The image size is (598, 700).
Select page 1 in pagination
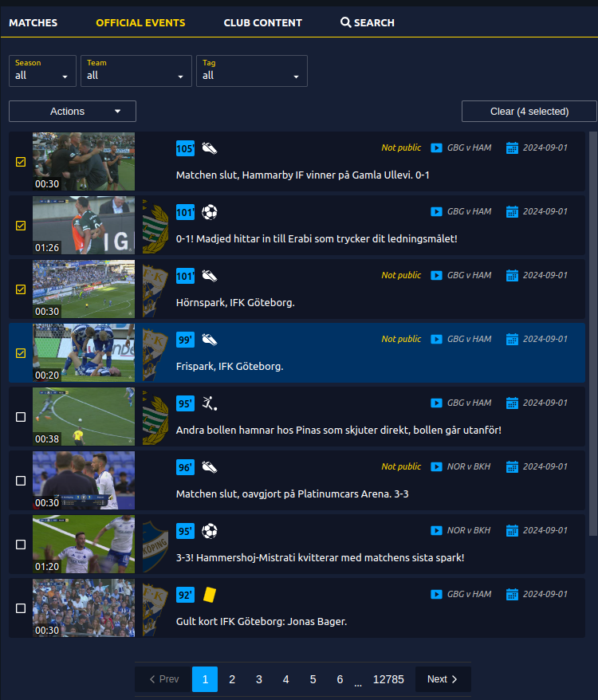205,679
